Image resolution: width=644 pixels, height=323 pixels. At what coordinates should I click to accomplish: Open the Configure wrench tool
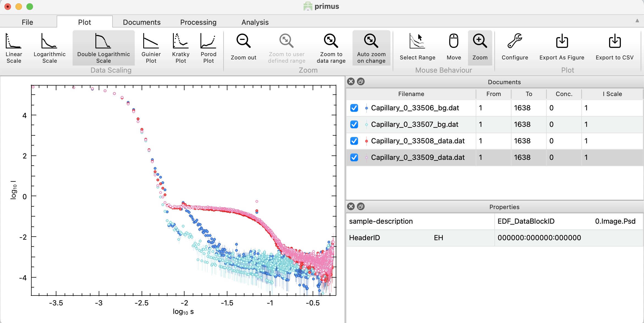515,47
